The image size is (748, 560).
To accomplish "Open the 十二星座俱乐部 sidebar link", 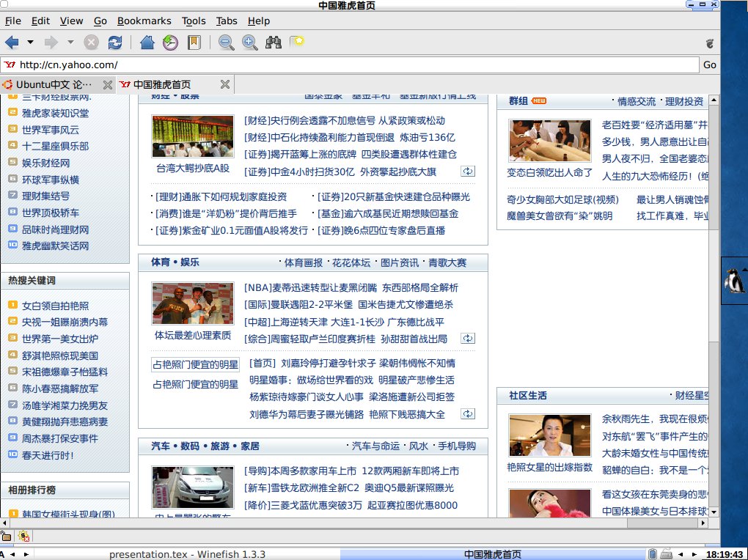I will click(x=55, y=147).
